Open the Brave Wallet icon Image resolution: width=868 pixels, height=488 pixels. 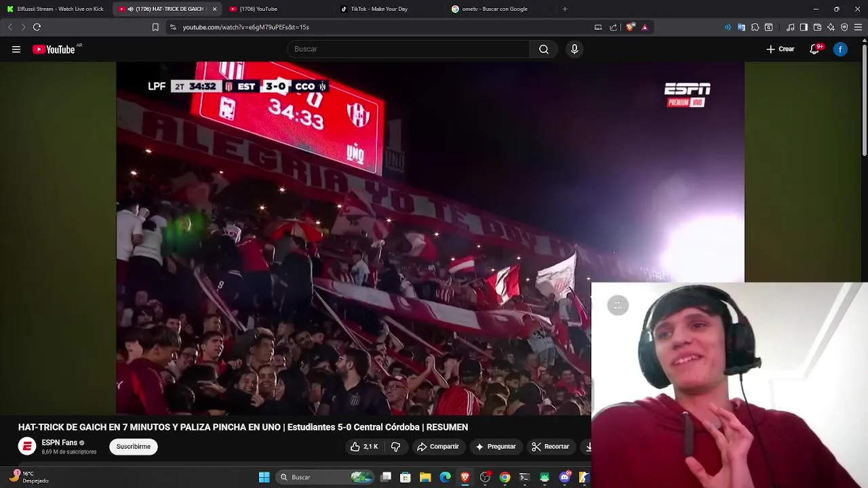pos(817,27)
